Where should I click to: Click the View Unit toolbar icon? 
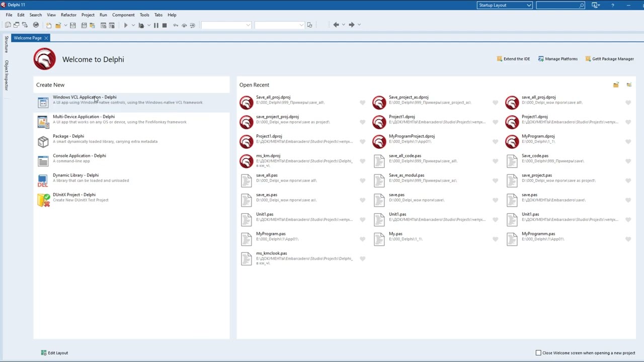pos(8,25)
